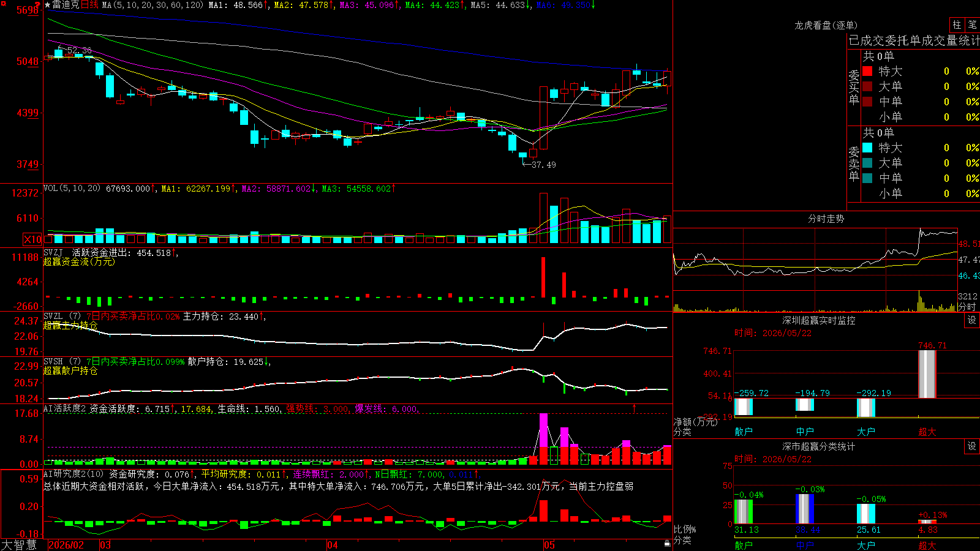Click the X10 volume multiplier marker
The width and height of the screenshot is (980, 551).
pyautogui.click(x=32, y=239)
